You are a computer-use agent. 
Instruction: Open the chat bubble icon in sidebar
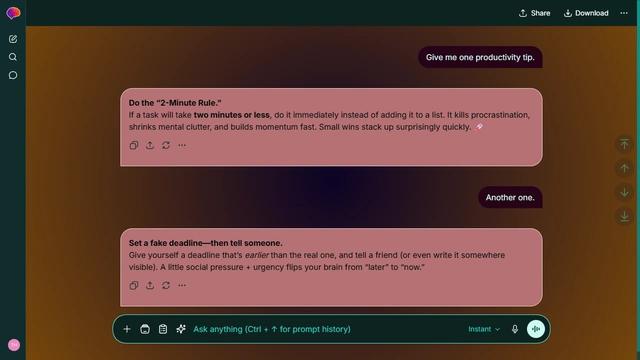click(x=13, y=75)
